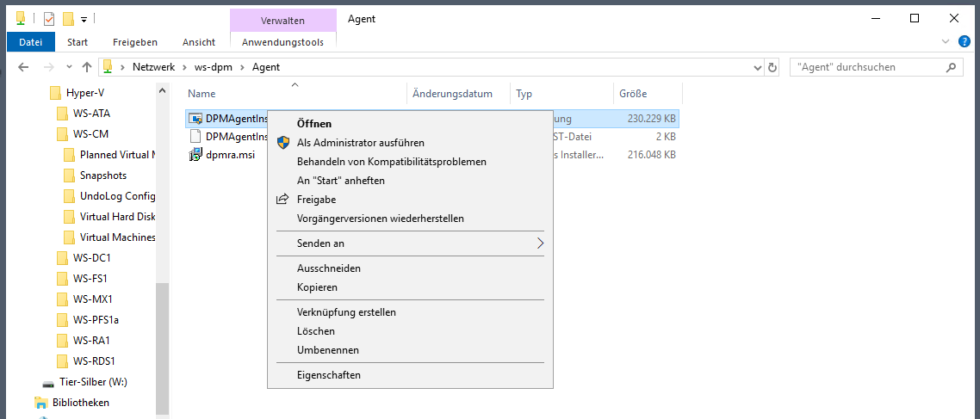Screen dimensions: 980x419
Task: Switch to the Freigeben ribbon tab
Action: click(x=135, y=42)
